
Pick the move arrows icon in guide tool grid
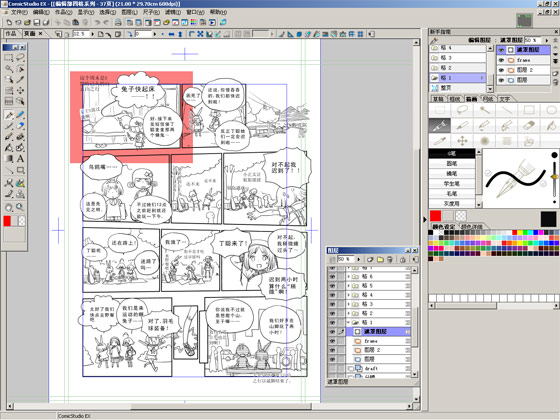coord(462,141)
